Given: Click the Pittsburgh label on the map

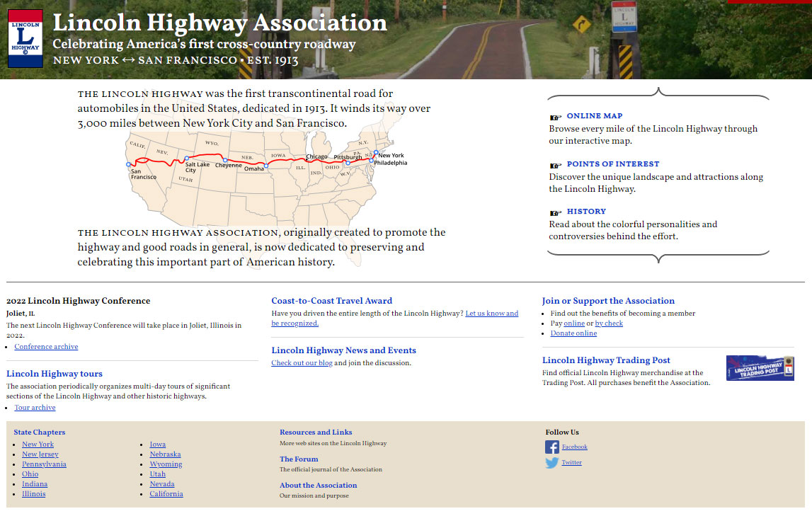Looking at the screenshot, I should point(348,157).
